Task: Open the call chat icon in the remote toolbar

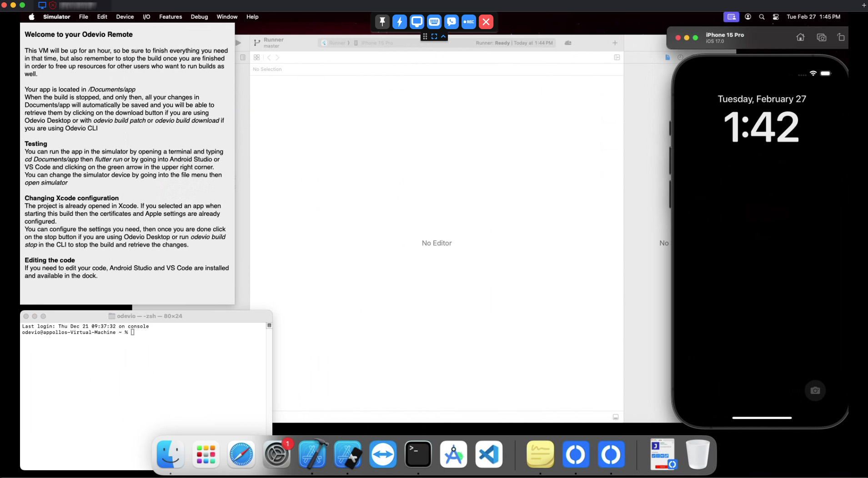Action: coord(451,21)
